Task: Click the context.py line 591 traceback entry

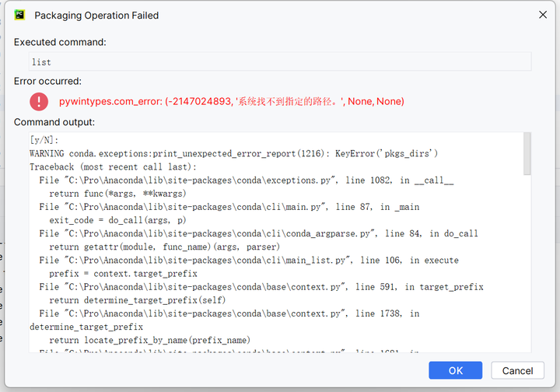Action: tap(261, 287)
